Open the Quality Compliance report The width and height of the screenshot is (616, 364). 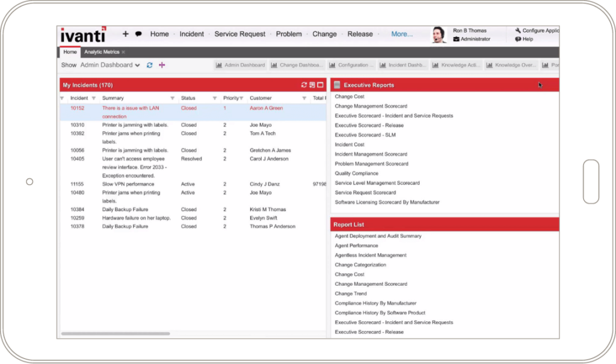pos(357,173)
